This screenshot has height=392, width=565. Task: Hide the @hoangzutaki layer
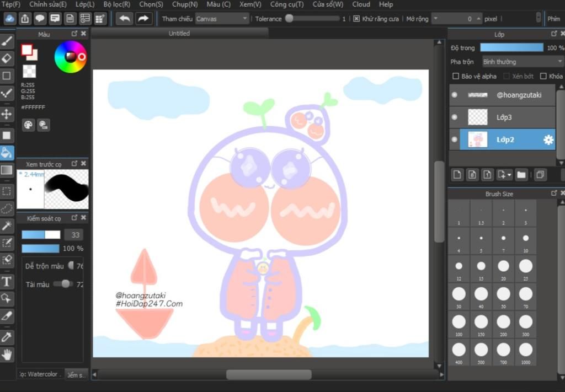[455, 95]
